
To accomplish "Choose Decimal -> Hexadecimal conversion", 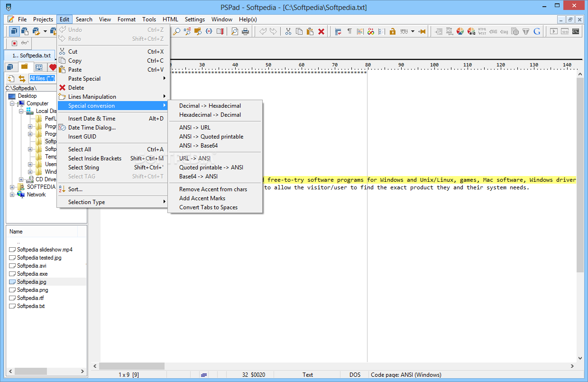I will point(215,106).
